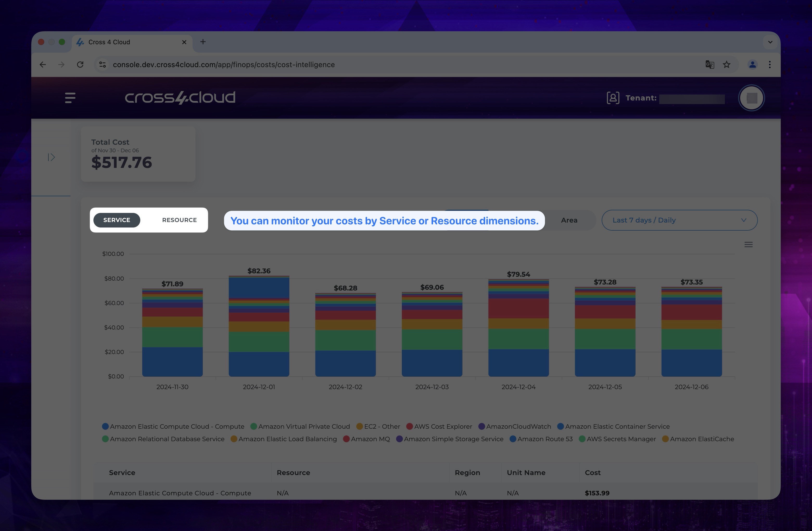This screenshot has width=812, height=531.
Task: Toggle Amazon Elastic Compute Cloud - Compute legend
Action: click(173, 427)
